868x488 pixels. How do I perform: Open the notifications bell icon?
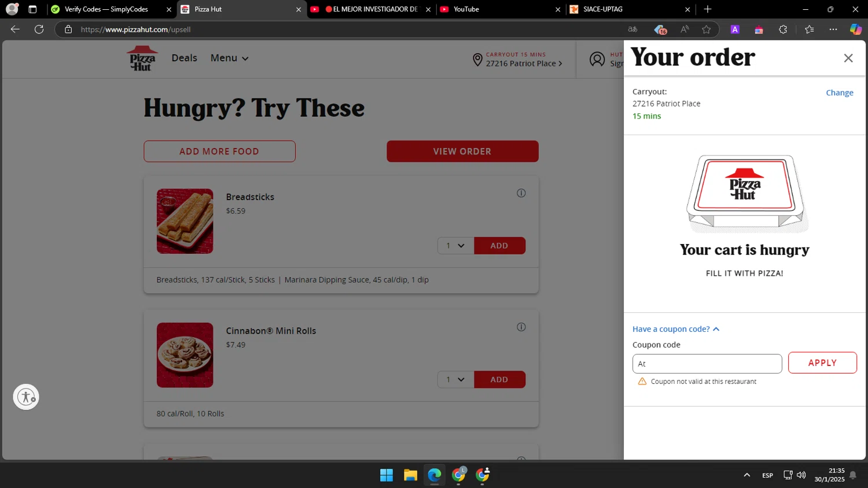click(x=852, y=475)
